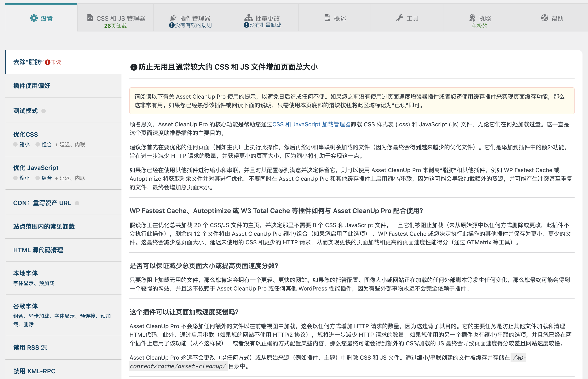Open the 帮助 tab
Image resolution: width=588 pixels, height=379 pixels.
[x=552, y=18]
